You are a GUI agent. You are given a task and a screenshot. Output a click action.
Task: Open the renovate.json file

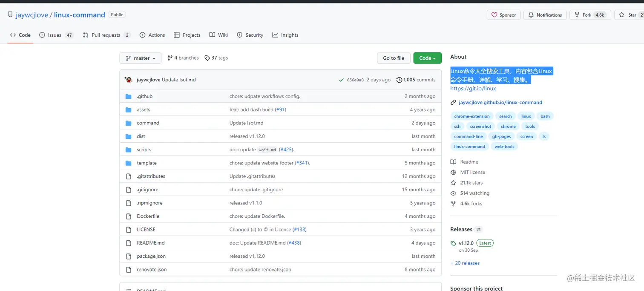click(152, 269)
